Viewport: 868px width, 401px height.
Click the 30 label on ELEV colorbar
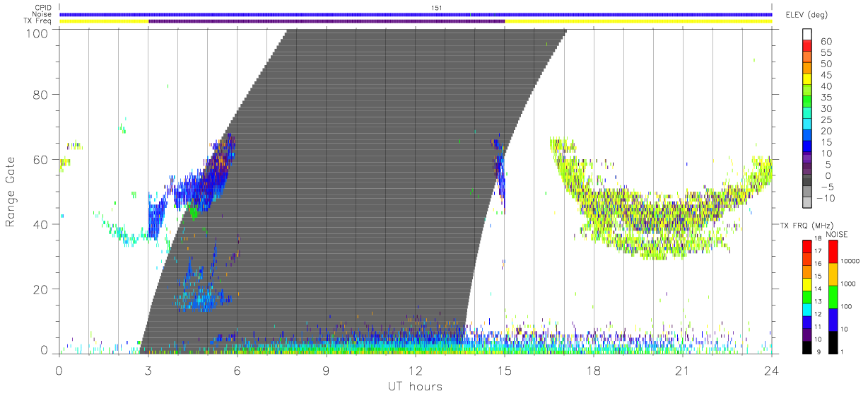[x=826, y=109]
